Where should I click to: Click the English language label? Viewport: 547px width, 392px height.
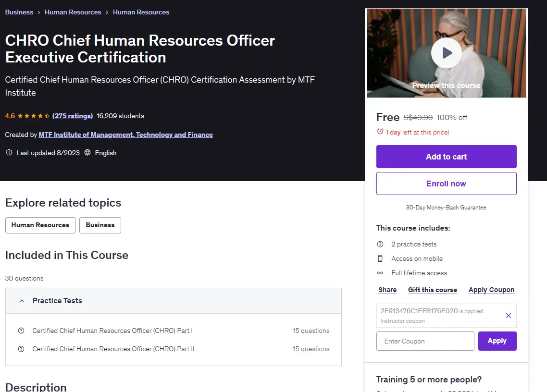pos(106,153)
